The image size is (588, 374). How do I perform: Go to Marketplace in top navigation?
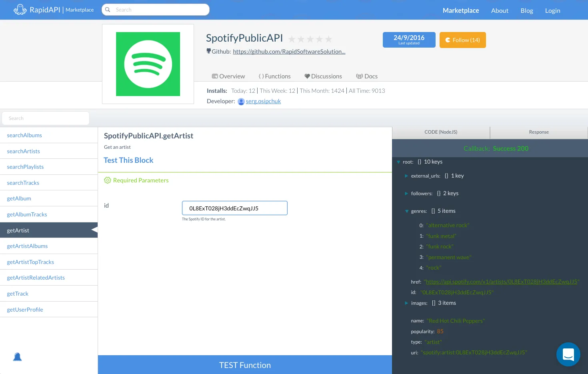(x=461, y=10)
